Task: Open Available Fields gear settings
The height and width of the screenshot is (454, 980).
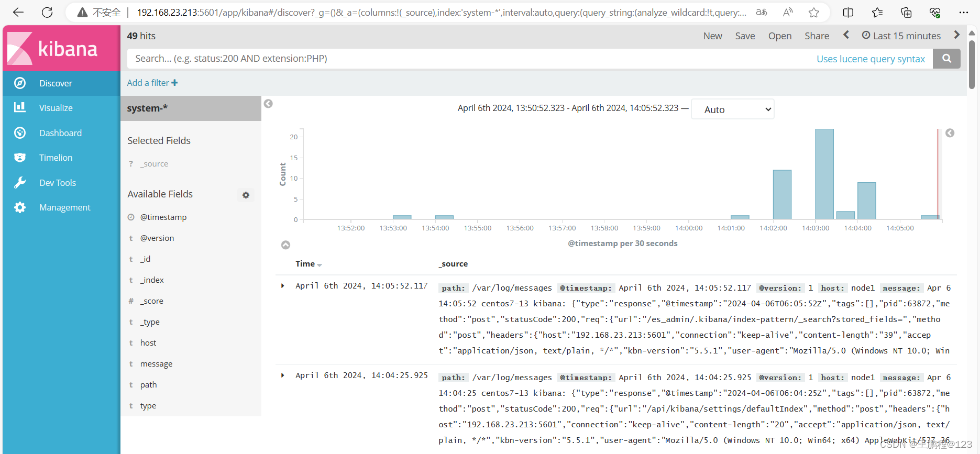Action: click(x=246, y=195)
